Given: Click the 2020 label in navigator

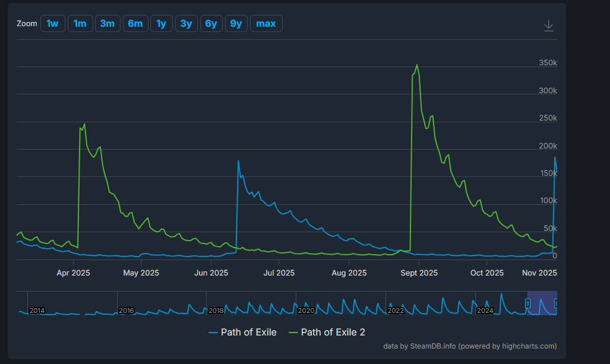Looking at the screenshot, I should [306, 311].
